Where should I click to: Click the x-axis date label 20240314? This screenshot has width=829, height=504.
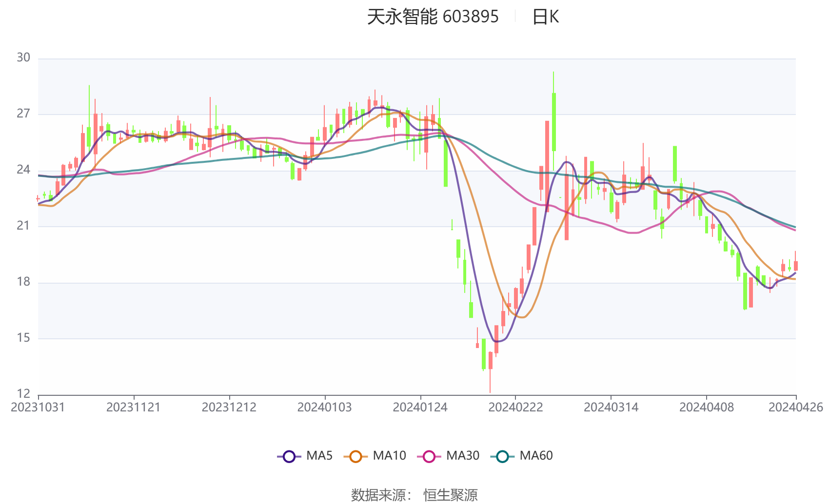[x=611, y=407]
